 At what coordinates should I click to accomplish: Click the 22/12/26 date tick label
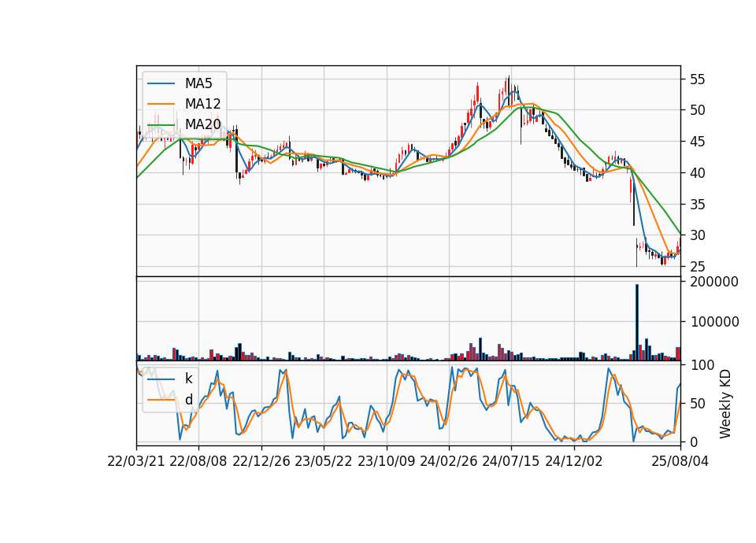tap(261, 461)
